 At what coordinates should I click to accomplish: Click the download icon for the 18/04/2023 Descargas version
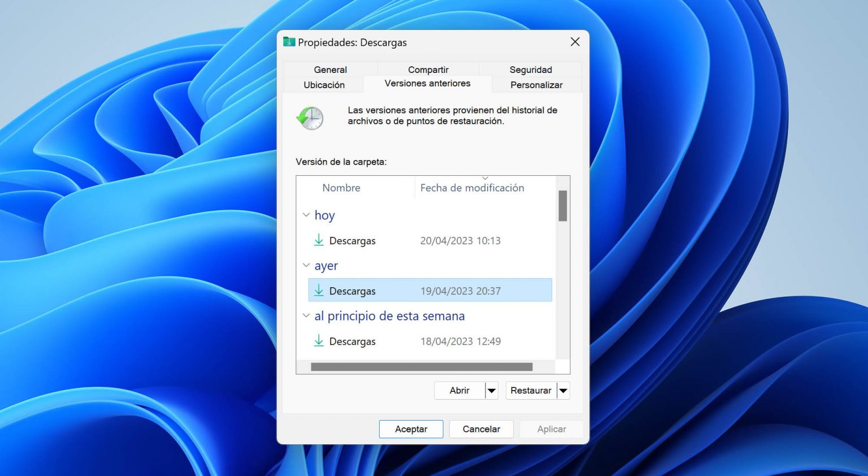[x=319, y=341]
